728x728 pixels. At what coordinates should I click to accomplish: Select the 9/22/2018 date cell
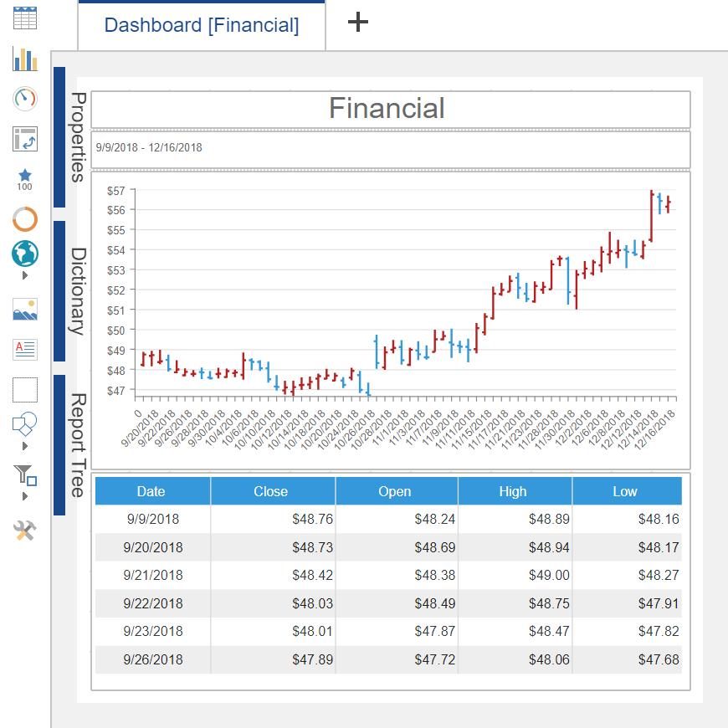(153, 603)
